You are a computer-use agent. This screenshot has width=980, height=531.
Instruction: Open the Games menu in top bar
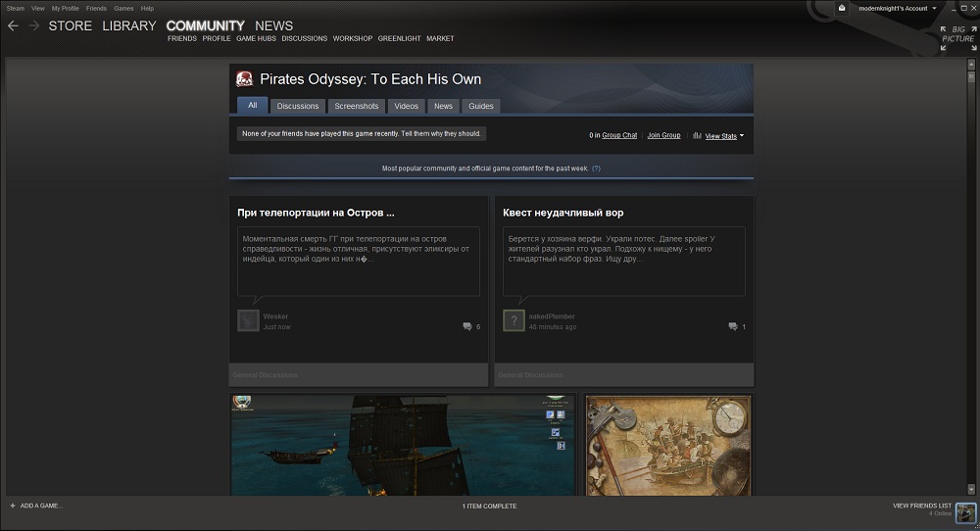coord(123,8)
